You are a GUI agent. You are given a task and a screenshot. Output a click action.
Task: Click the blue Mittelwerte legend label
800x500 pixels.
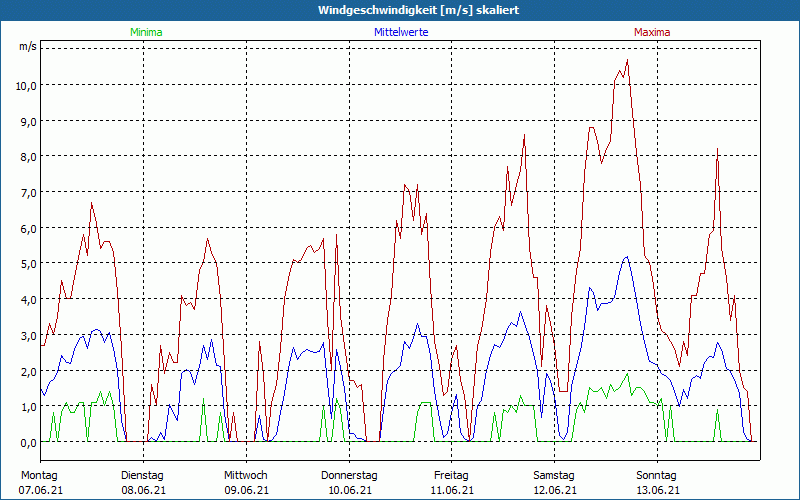[x=401, y=32]
